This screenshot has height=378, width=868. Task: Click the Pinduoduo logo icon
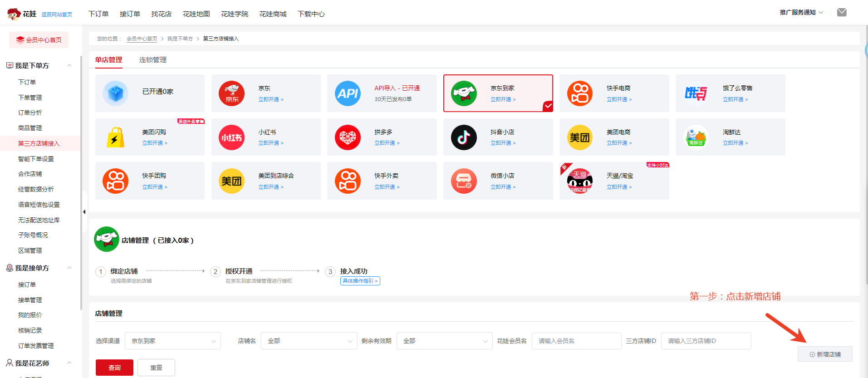pos(348,137)
